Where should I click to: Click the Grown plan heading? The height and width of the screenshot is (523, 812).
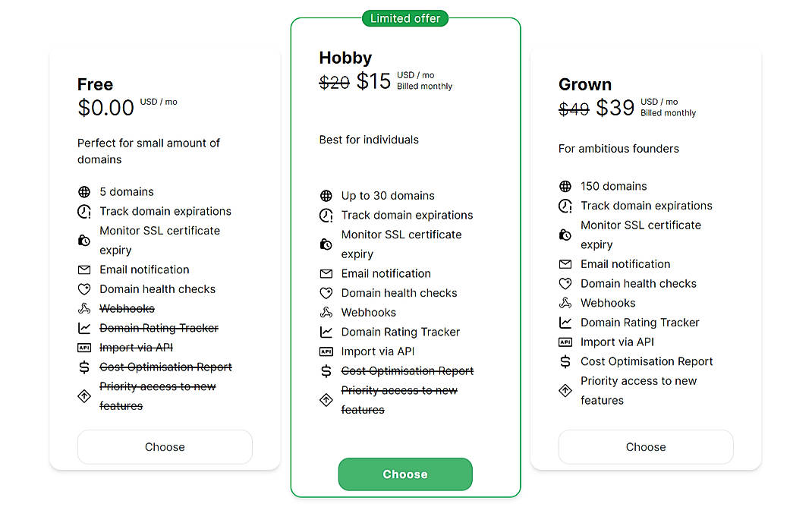coord(585,84)
